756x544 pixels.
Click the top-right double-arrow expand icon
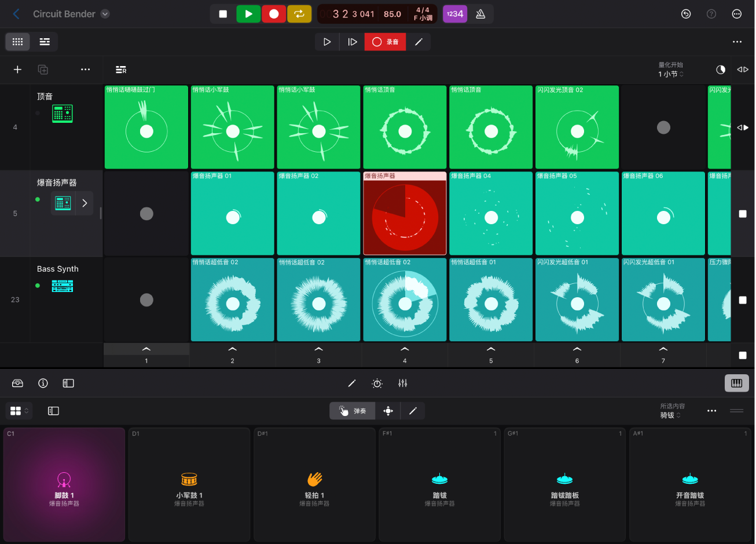tap(743, 70)
